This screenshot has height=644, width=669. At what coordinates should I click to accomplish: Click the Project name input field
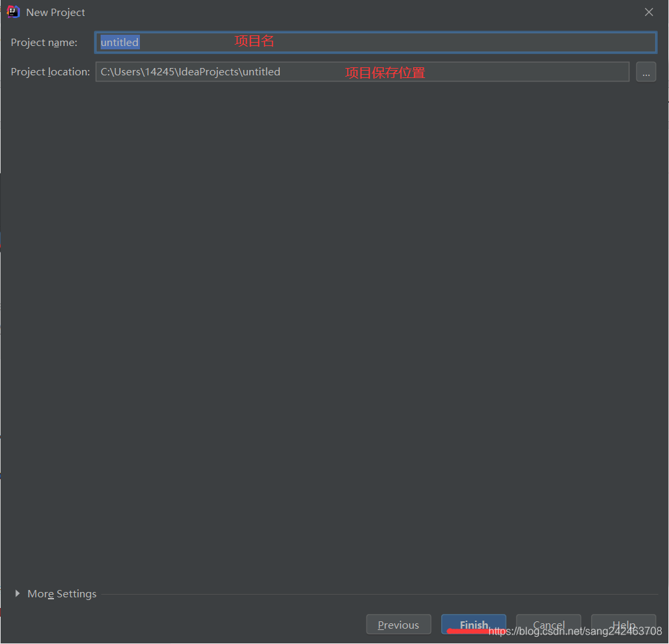click(375, 42)
